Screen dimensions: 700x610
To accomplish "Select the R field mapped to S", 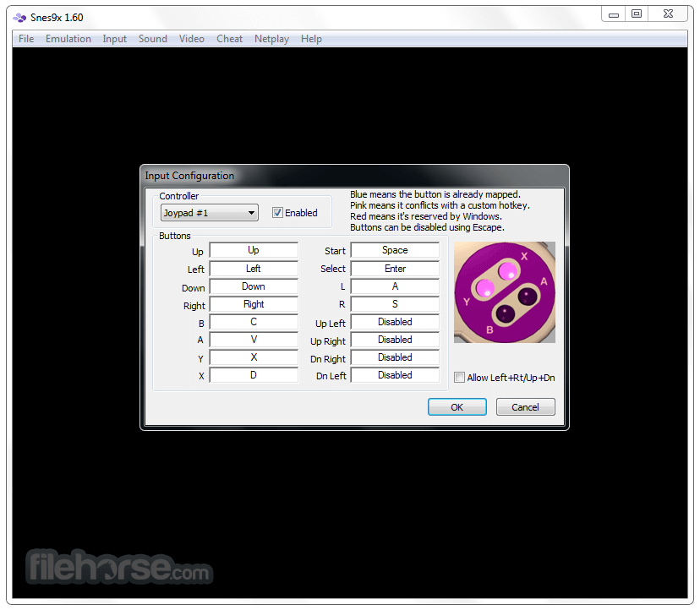I will coord(395,304).
